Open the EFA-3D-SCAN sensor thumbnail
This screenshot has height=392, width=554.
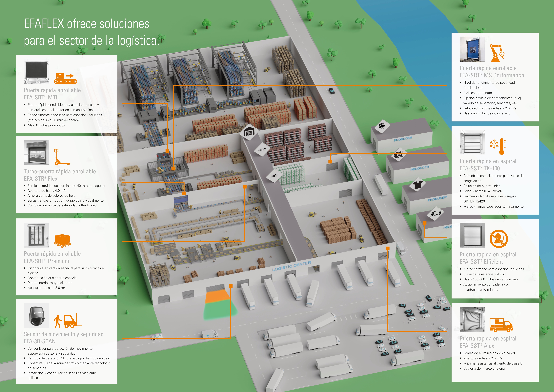[x=37, y=315]
